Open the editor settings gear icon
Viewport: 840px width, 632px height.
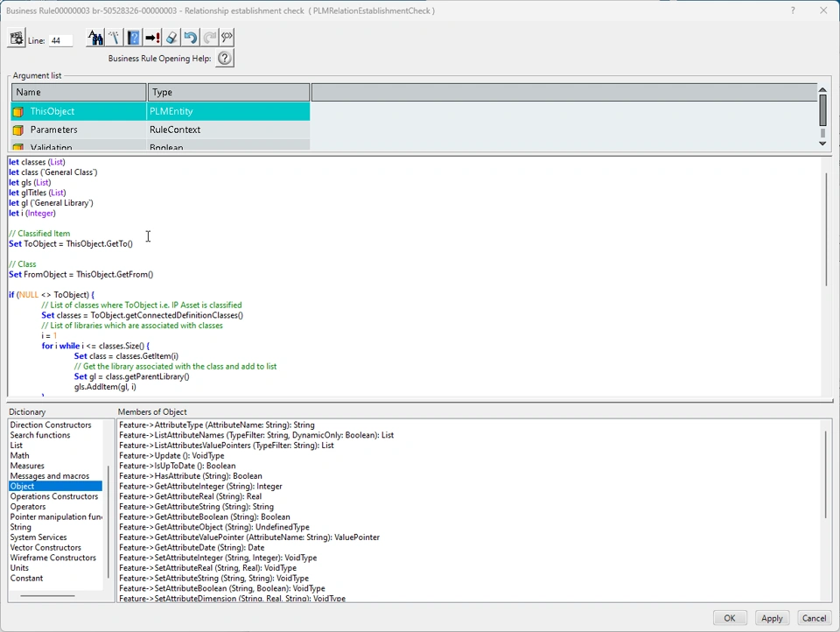coord(17,38)
